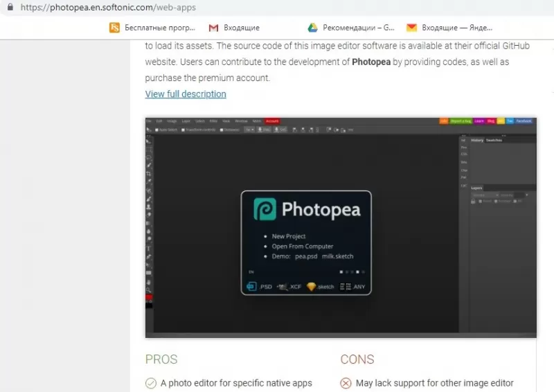Select the Crop tool
The width and height of the screenshot is (554, 392).
point(149,174)
